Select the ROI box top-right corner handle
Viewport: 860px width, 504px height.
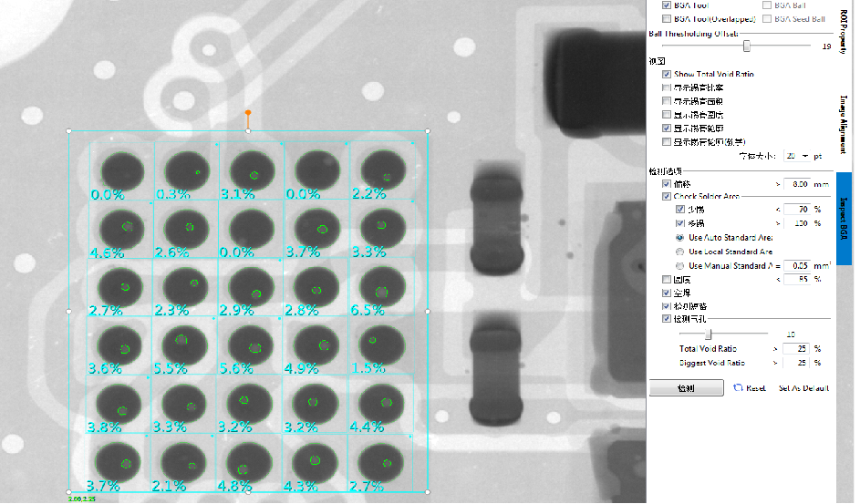point(428,131)
